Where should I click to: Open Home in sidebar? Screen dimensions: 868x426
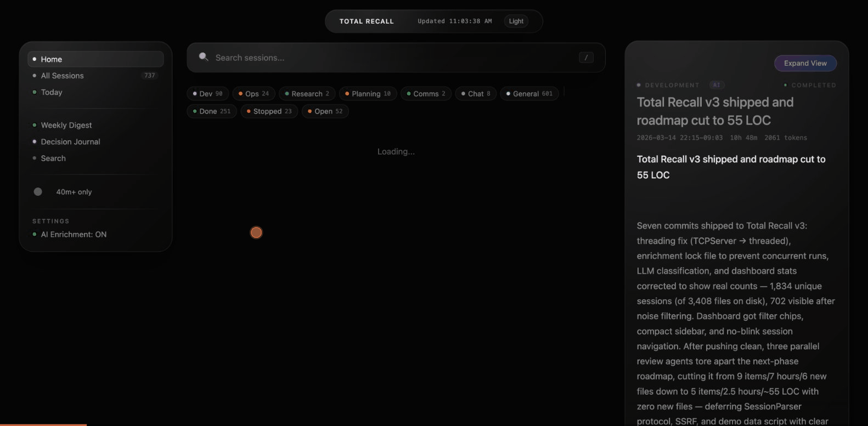(95, 59)
